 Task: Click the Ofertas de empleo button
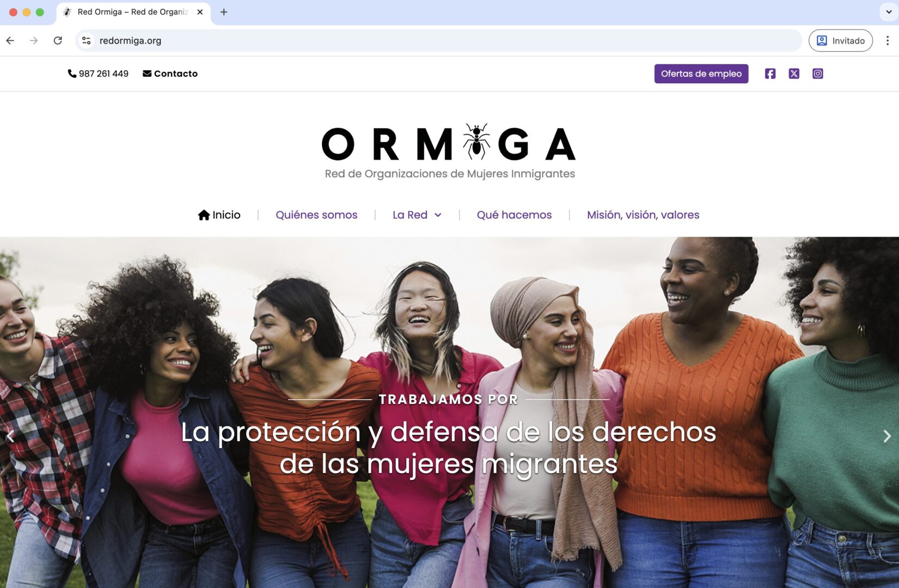point(701,73)
